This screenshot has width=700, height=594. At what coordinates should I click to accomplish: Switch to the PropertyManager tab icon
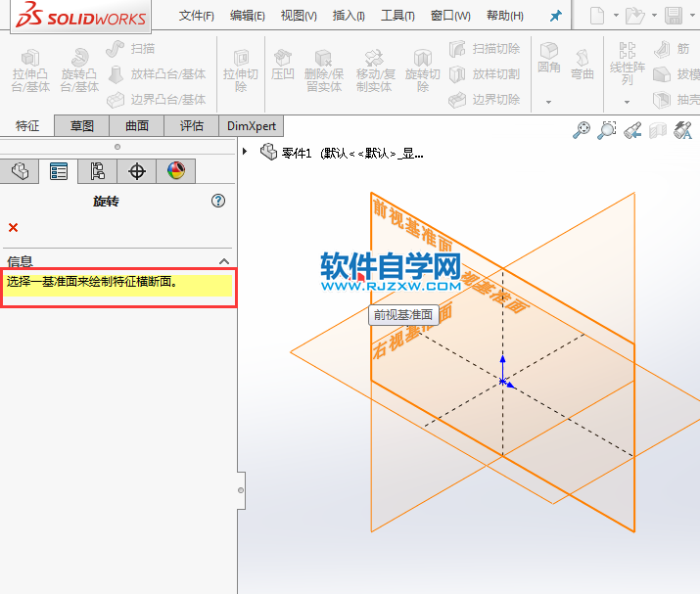tap(59, 171)
